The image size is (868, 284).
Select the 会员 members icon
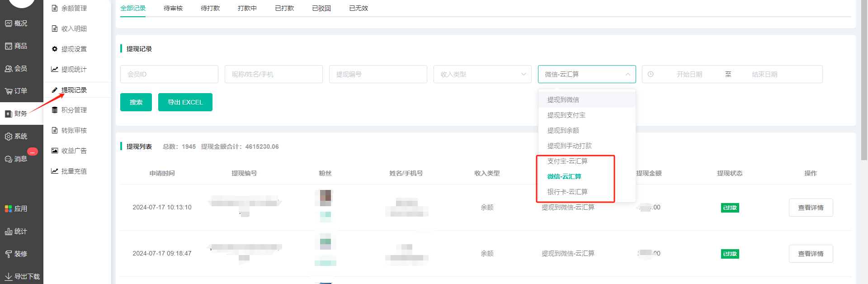[9, 69]
